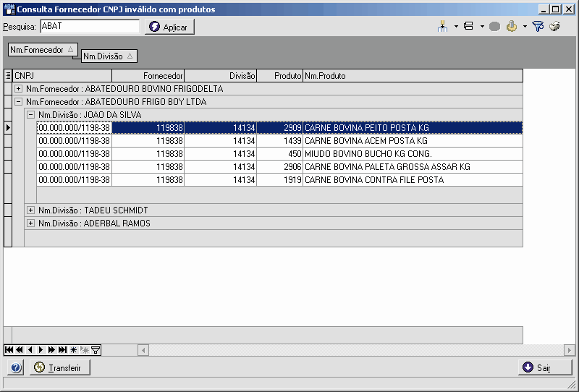Select row CARNE BOVINA PEITO POSTA KG
Image resolution: width=579 pixels, height=392 pixels.
pyautogui.click(x=279, y=128)
